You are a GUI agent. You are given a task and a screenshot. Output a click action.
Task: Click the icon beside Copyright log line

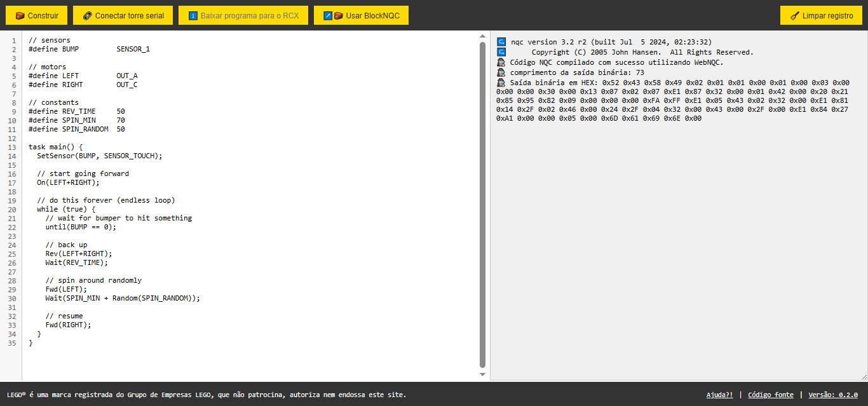click(x=501, y=52)
